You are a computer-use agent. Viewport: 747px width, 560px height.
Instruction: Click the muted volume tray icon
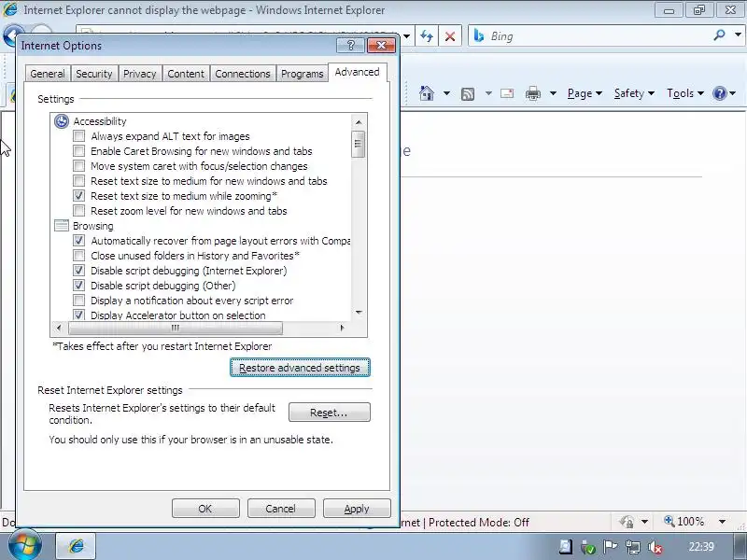(x=655, y=547)
